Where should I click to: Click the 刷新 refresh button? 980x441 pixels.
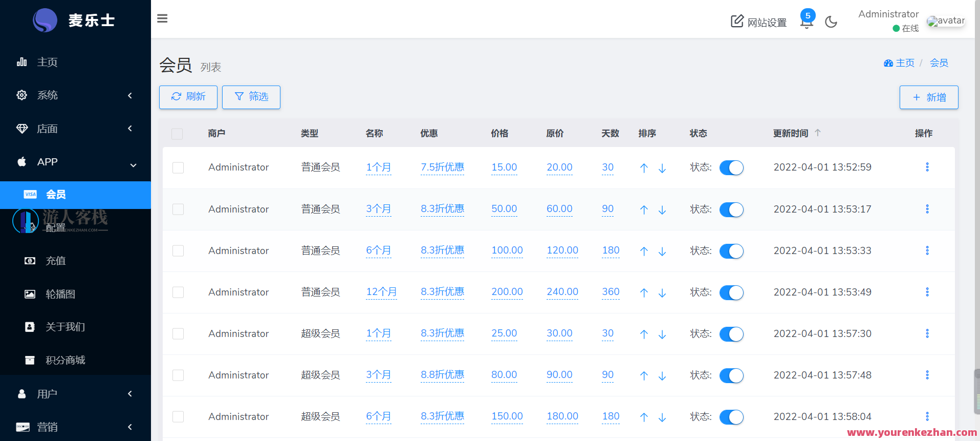188,97
